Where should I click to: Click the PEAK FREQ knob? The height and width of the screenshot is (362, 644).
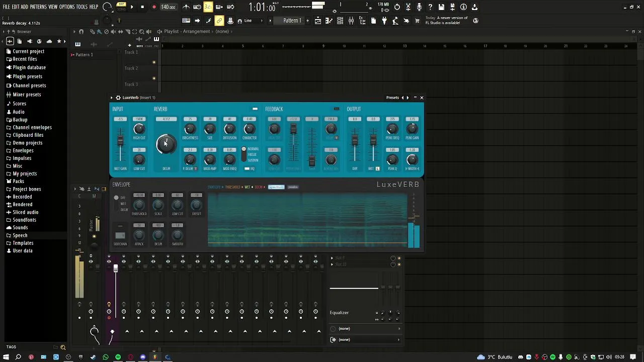[x=392, y=129]
